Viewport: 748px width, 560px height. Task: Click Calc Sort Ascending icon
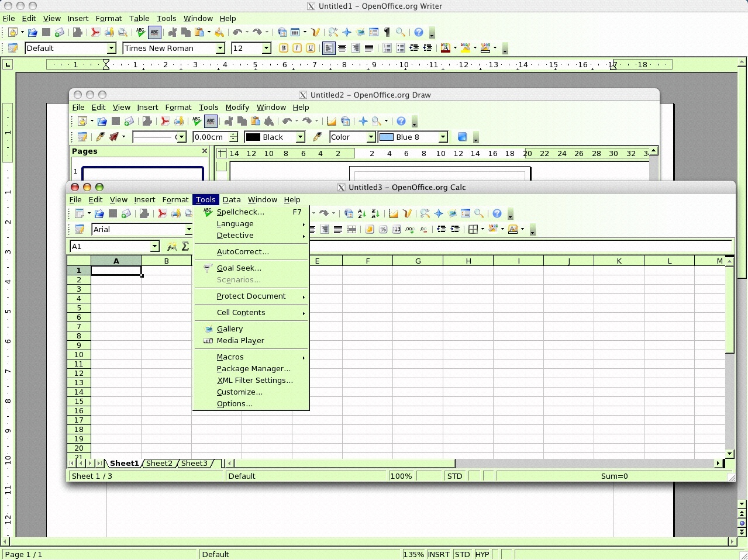click(362, 214)
